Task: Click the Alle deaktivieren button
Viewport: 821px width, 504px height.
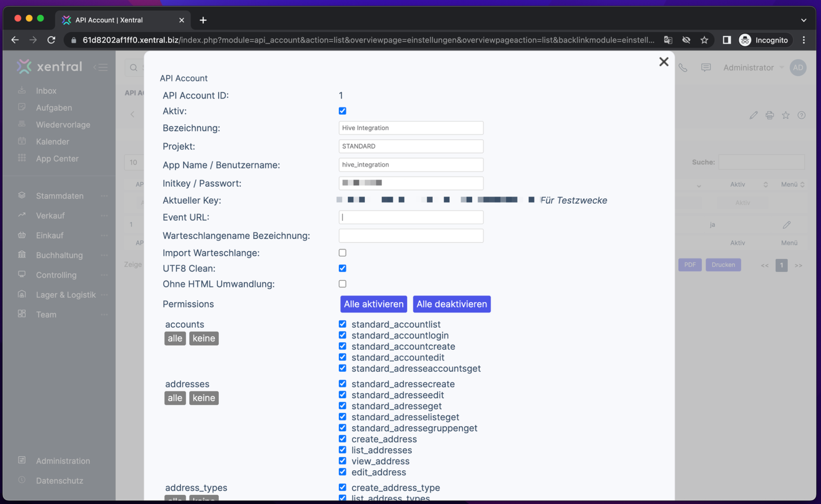Action: click(x=452, y=304)
